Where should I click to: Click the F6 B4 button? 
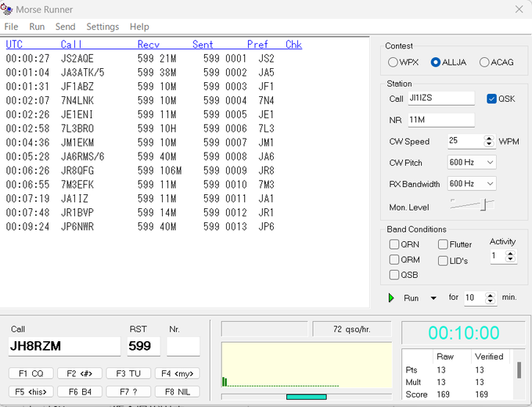pos(80,391)
